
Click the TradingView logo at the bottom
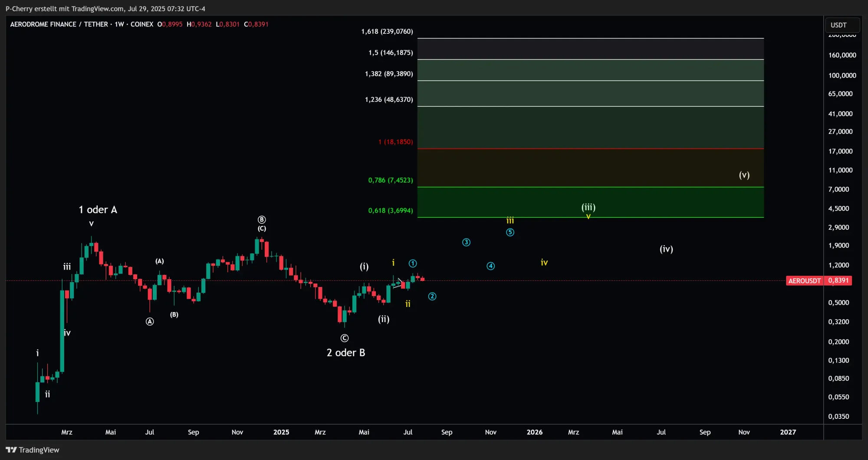point(33,450)
